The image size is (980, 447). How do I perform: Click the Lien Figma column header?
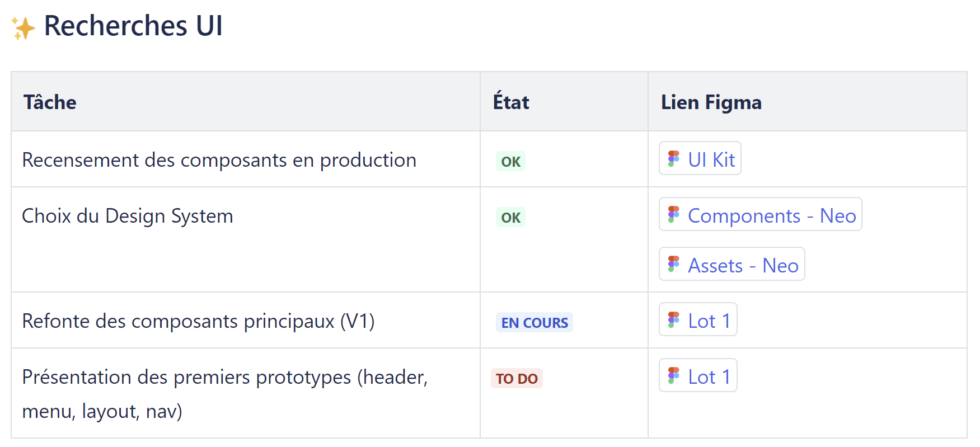click(x=711, y=102)
